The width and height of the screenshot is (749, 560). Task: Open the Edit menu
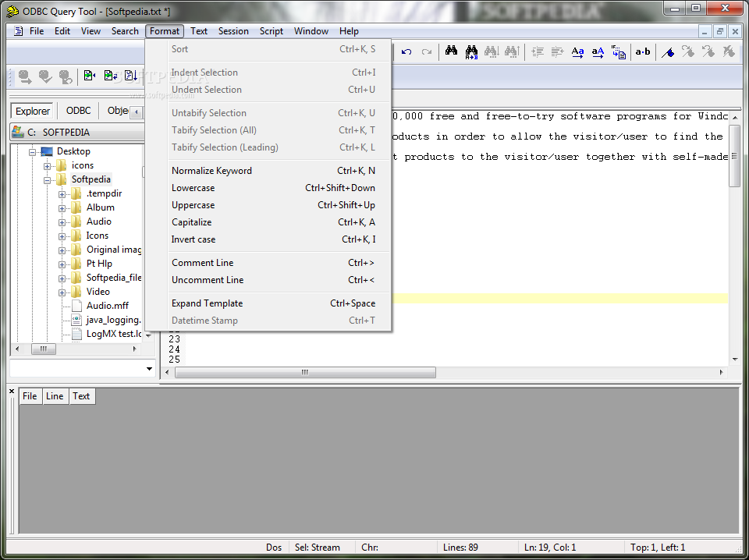(x=62, y=31)
